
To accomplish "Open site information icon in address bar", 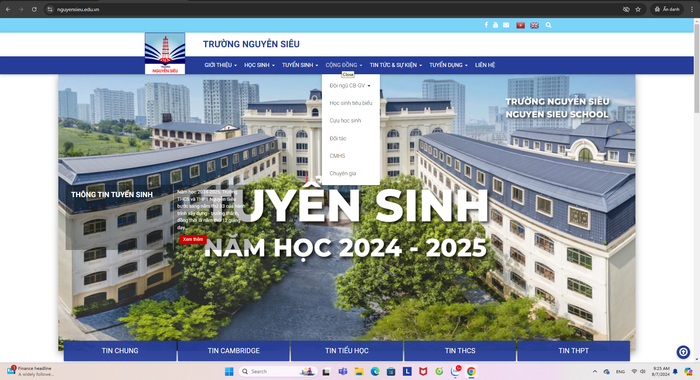I will (50, 9).
